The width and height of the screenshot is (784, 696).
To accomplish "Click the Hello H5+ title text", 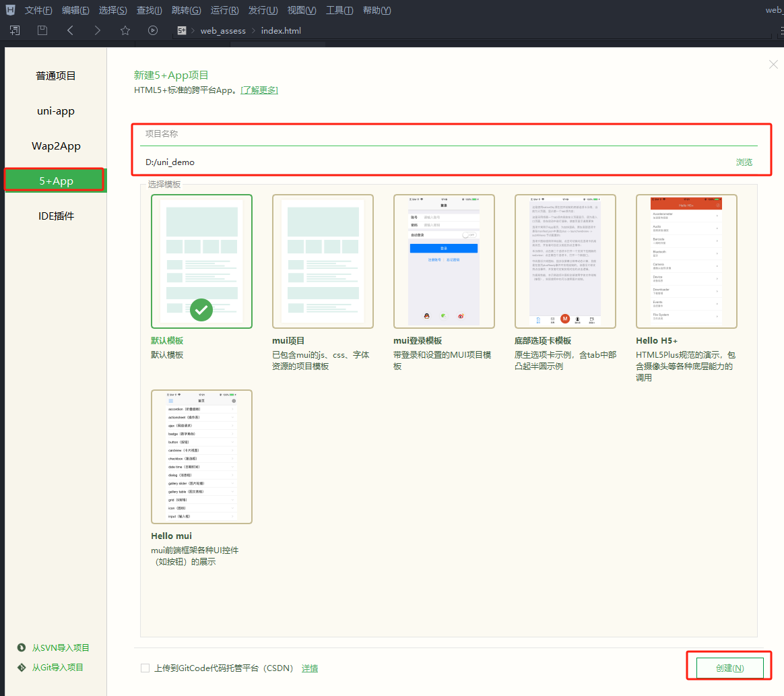I will 657,340.
